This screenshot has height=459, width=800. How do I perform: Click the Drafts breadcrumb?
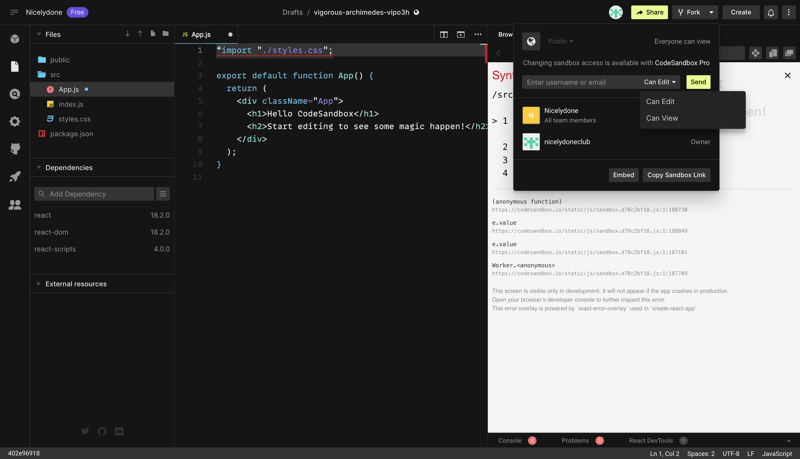point(292,12)
